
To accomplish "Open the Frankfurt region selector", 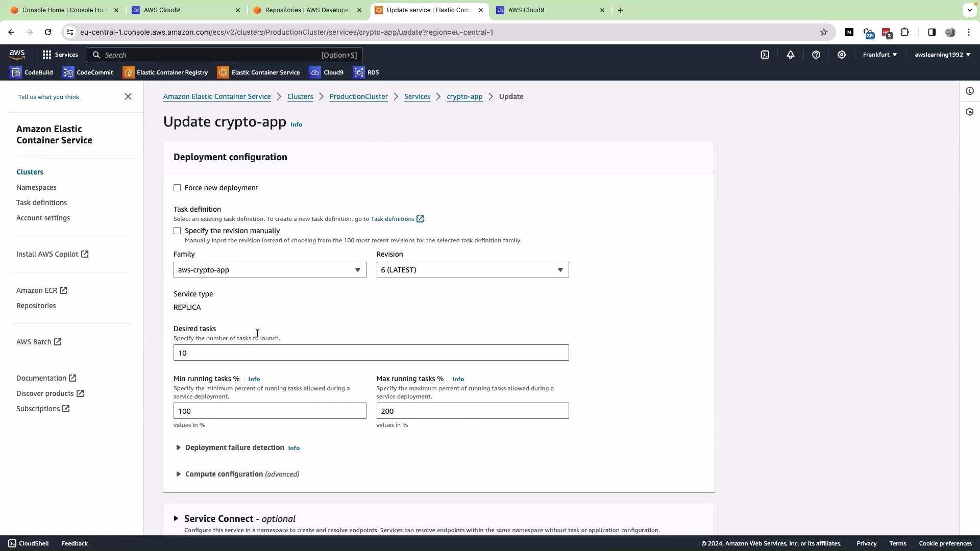I will pos(880,55).
